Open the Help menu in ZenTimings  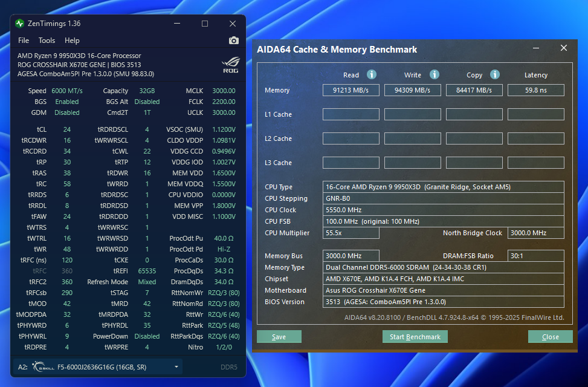click(72, 41)
